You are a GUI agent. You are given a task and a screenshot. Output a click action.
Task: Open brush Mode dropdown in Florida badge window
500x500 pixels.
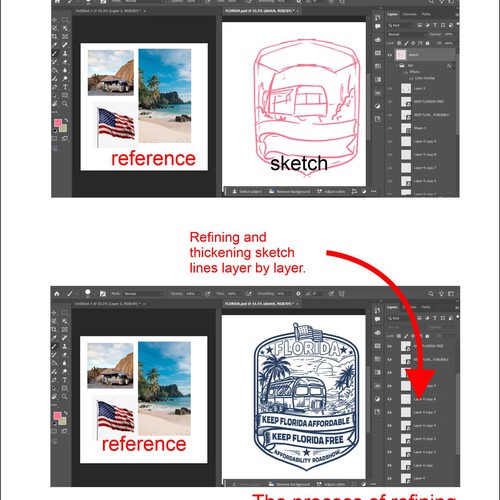click(144, 294)
